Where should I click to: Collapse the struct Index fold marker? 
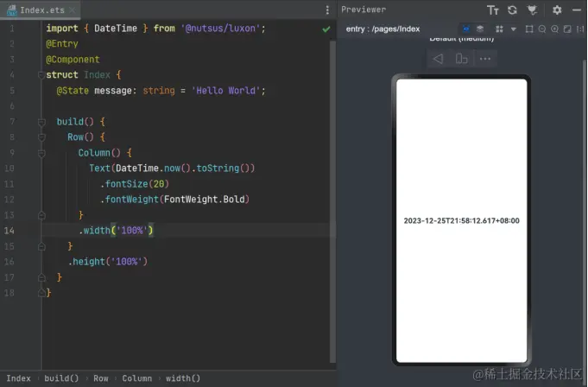click(41, 75)
